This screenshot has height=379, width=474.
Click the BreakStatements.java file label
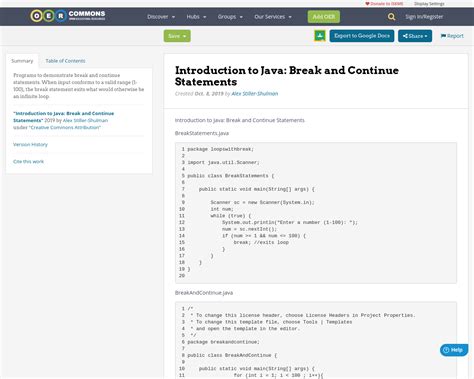202,133
